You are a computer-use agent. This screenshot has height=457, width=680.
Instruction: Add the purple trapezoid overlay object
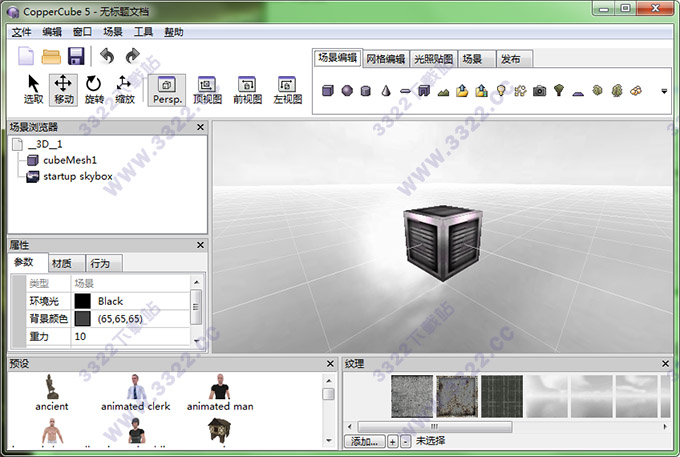pos(578,92)
